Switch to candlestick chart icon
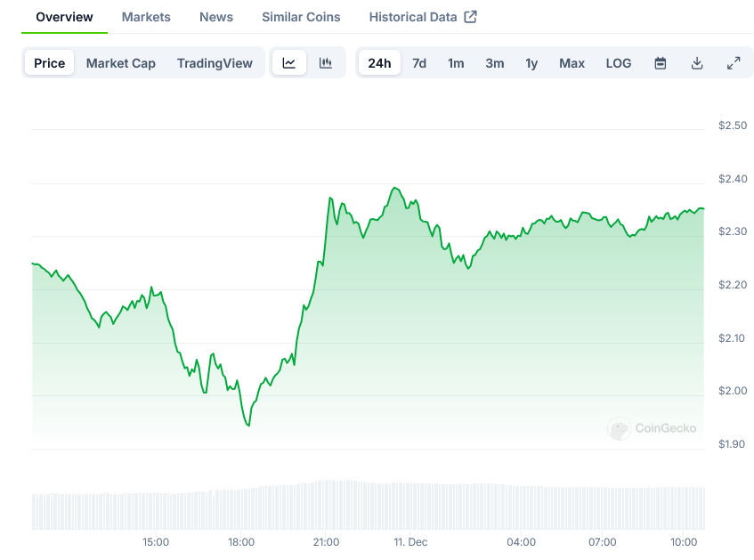The width and height of the screenshot is (754, 560). tap(326, 63)
